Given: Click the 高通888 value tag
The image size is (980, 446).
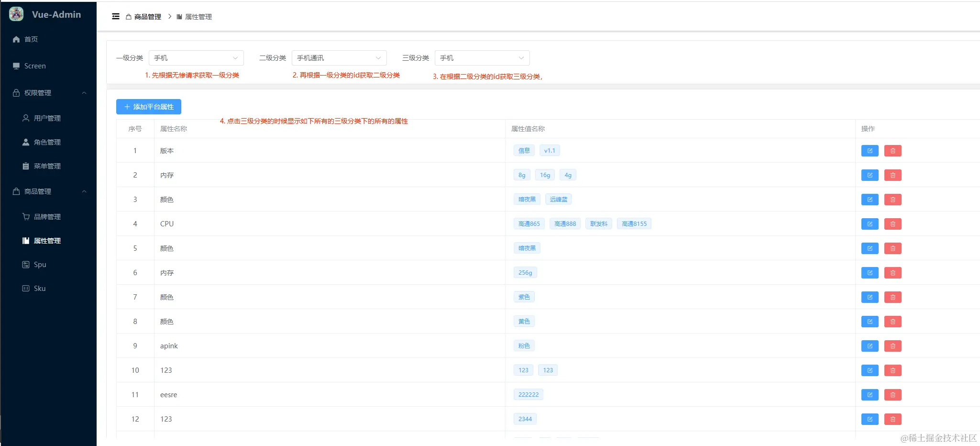Looking at the screenshot, I should [565, 224].
